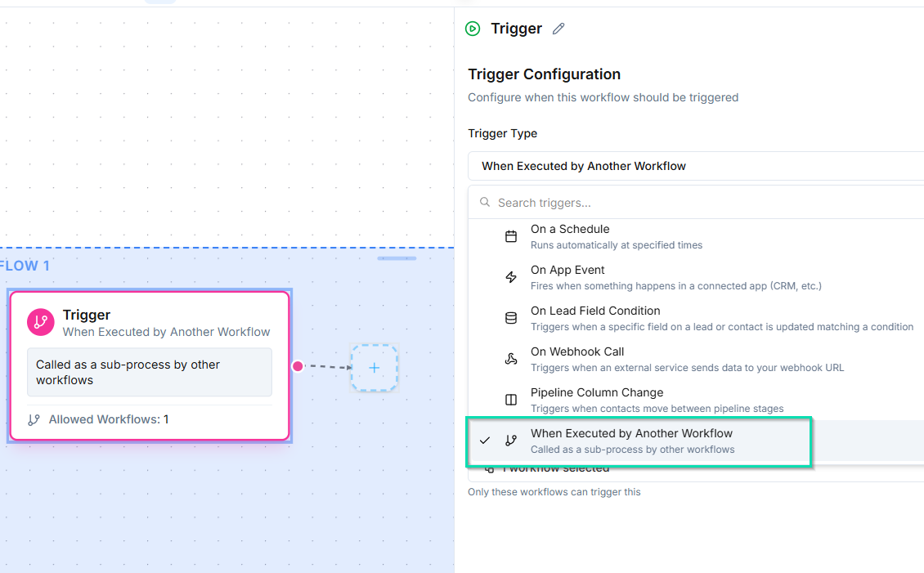The height and width of the screenshot is (573, 924).
Task: Click the magnifier icon in the trigger search bar
Action: click(485, 202)
